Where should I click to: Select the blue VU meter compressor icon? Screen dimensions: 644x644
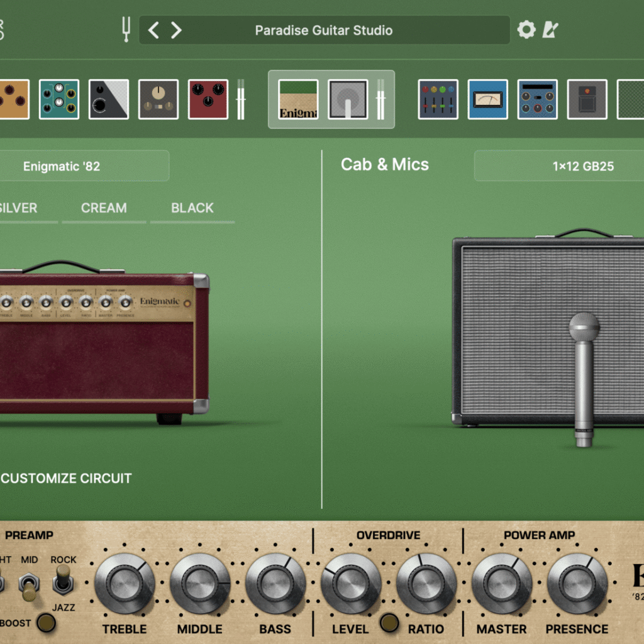coord(487,99)
